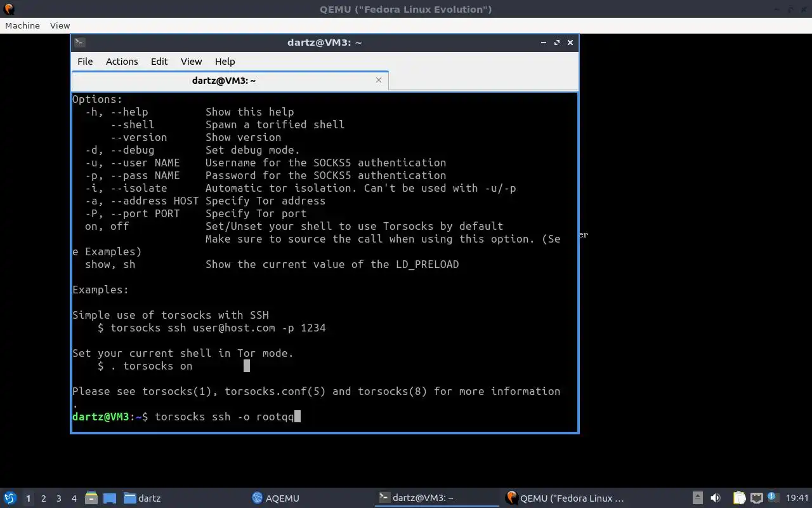Click the '-a, --address HOST' option line
The width and height of the screenshot is (812, 508).
point(206,201)
